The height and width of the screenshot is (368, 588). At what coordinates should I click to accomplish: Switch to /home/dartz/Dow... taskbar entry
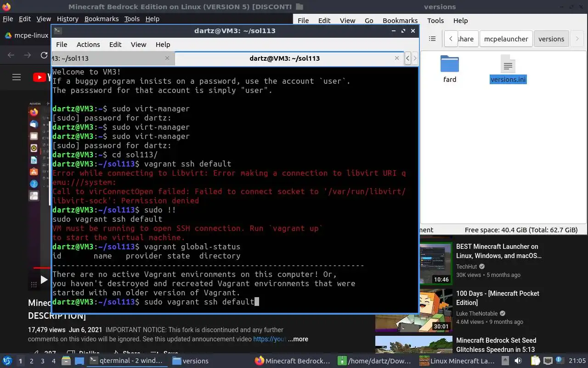tap(375, 361)
